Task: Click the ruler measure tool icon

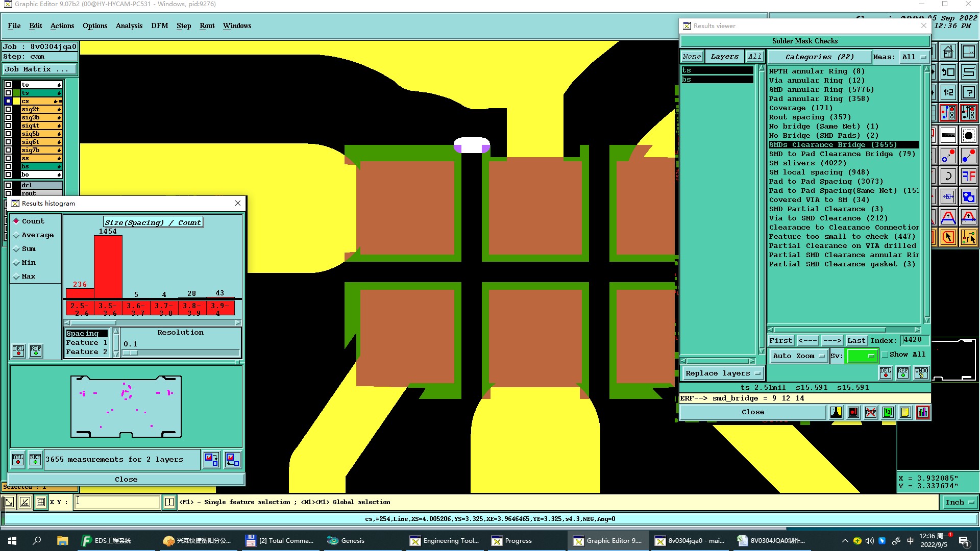Action: click(x=948, y=135)
